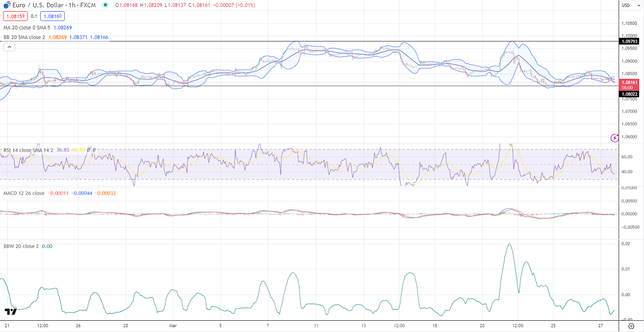The width and height of the screenshot is (644, 332).
Task: Click the RSI scale label 40.00
Action: point(627,172)
